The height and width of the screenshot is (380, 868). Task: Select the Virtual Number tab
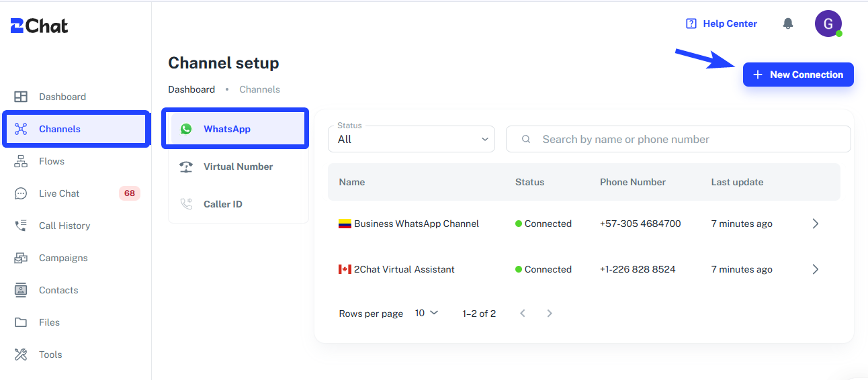(x=238, y=167)
